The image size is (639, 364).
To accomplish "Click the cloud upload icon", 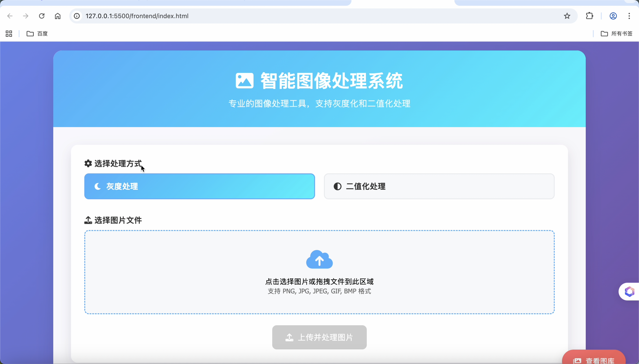I will (319, 259).
